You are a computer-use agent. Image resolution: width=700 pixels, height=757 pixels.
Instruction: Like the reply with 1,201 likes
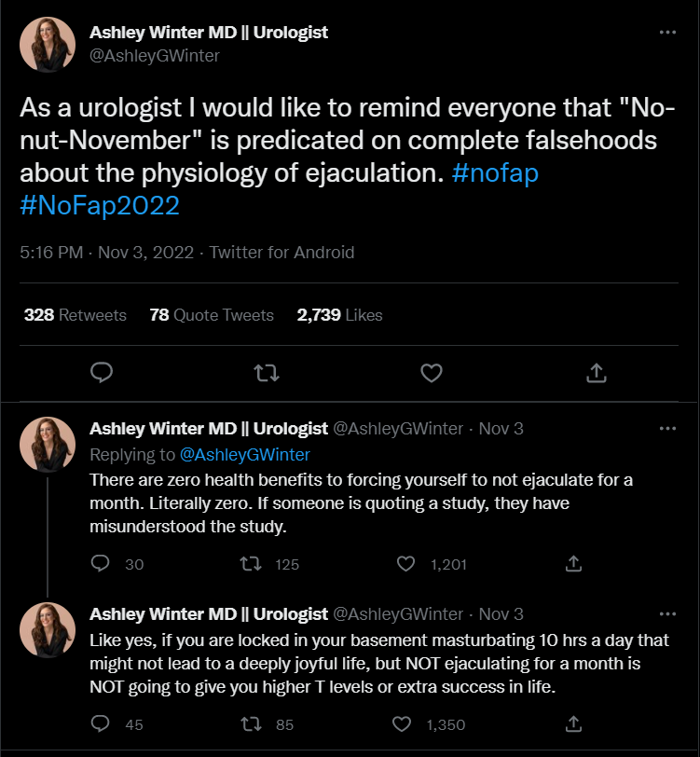pos(405,564)
